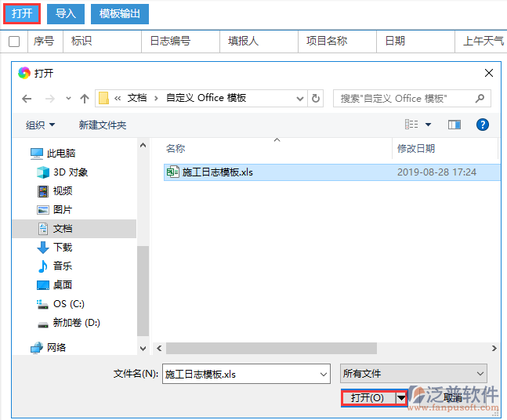Open the 新加卷 (D:) drive
The height and width of the screenshot is (420, 507).
tap(69, 323)
